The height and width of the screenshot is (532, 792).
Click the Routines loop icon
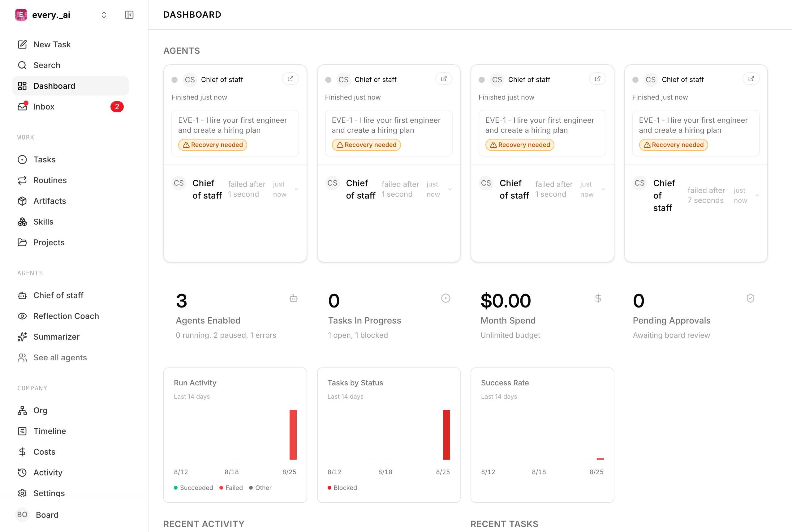[22, 180]
